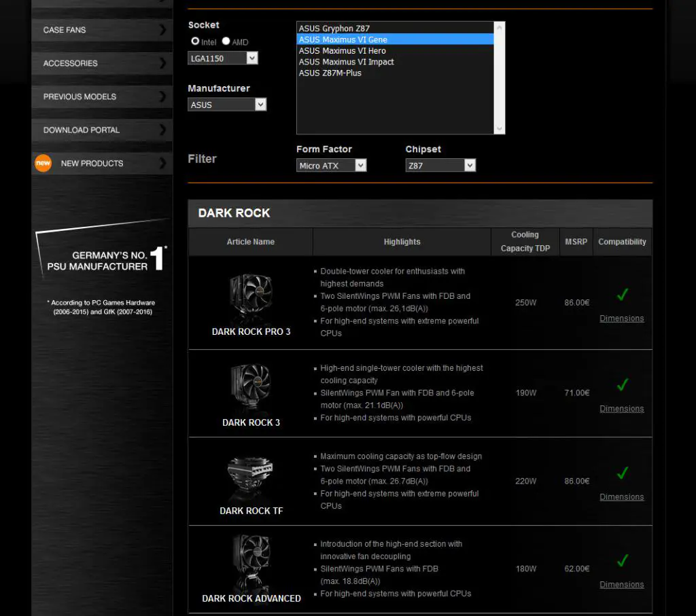Click the Dimensions link for Dark Rock 3

coord(621,408)
